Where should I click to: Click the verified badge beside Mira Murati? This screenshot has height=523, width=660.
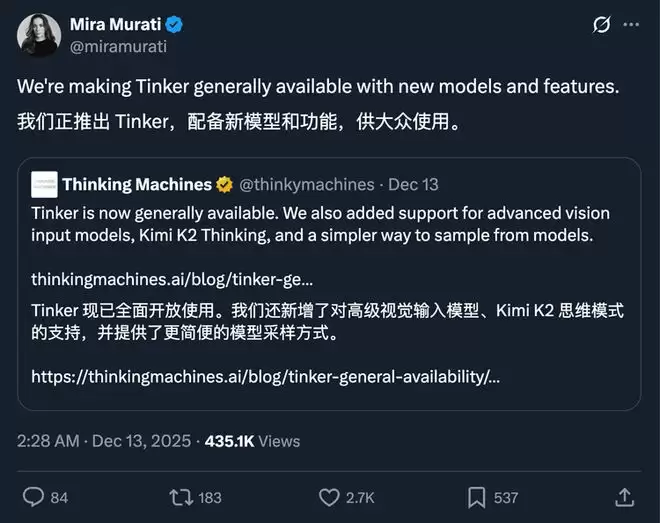click(173, 25)
